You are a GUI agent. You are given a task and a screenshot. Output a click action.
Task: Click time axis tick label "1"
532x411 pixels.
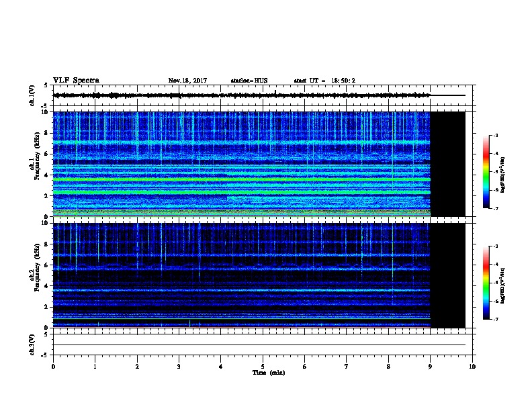pos(95,367)
